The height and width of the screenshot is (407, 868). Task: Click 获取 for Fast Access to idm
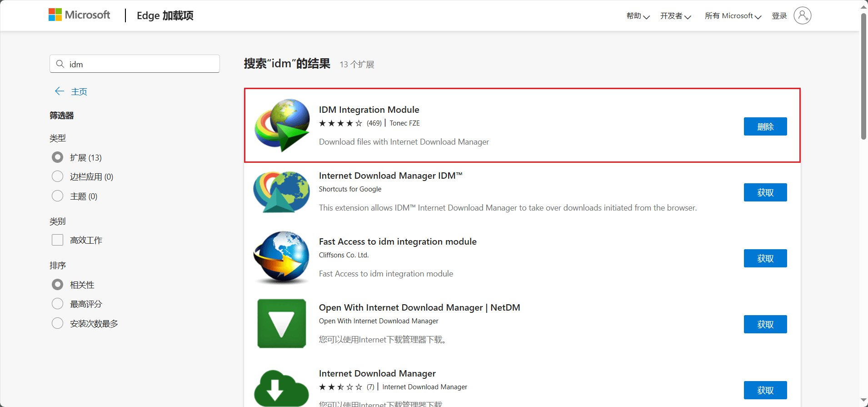tap(765, 258)
